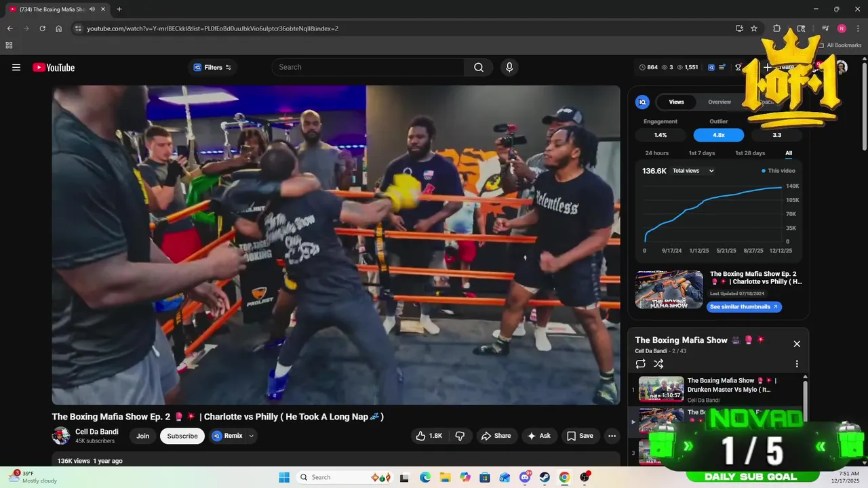Open more actions three-dot menu under video
The height and width of the screenshot is (488, 868).
(612, 436)
